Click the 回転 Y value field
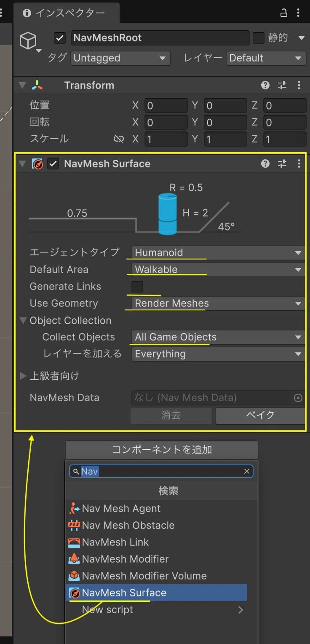The width and height of the screenshot is (310, 644). (x=225, y=122)
